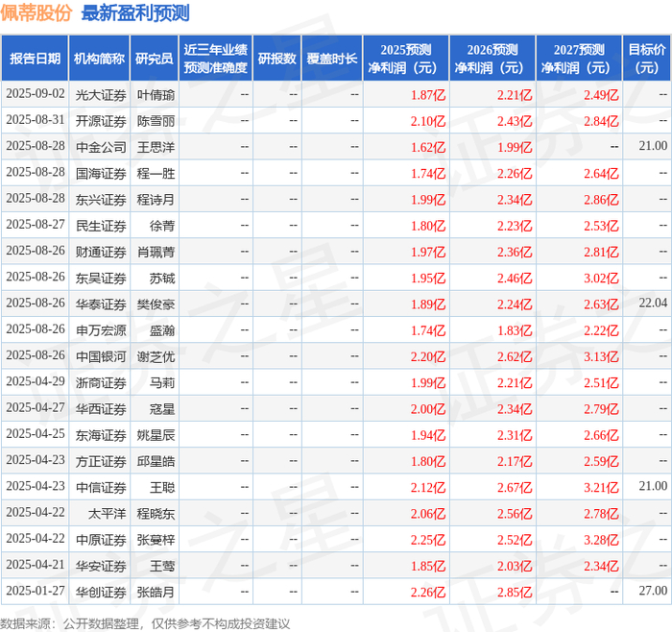Select the 浙商证券 institution cell
672x632 pixels.
coord(101,382)
